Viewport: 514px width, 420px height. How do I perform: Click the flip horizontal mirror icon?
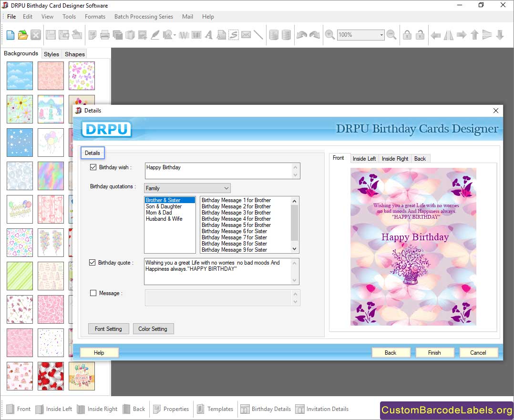coord(448,35)
